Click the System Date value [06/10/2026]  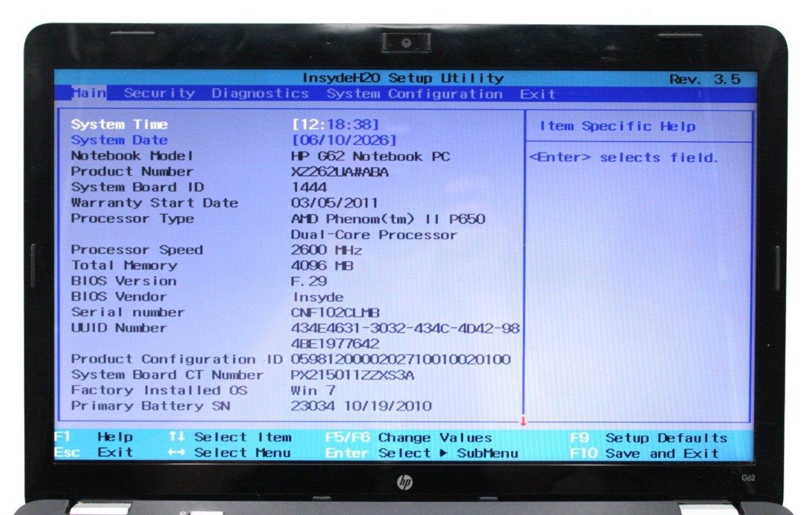coord(344,140)
